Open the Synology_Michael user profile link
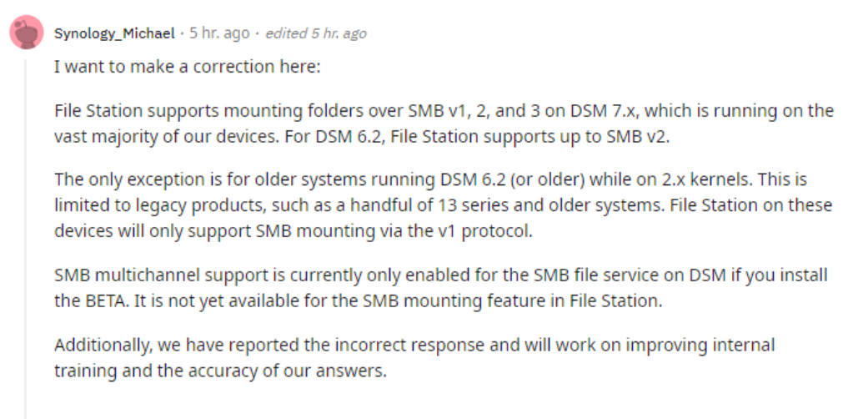The width and height of the screenshot is (868, 419). point(114,33)
